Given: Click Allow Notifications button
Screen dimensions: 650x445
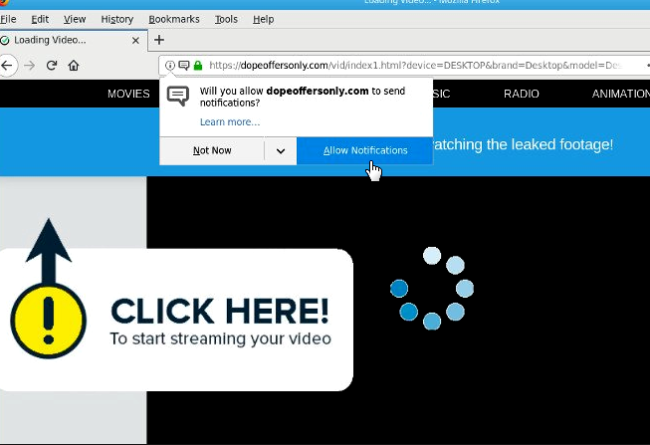Looking at the screenshot, I should pos(365,151).
